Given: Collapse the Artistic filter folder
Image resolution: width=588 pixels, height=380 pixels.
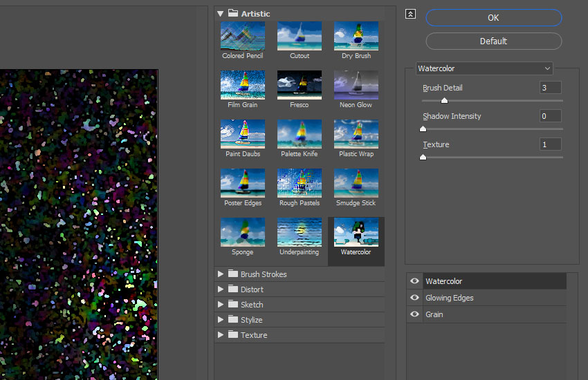Looking at the screenshot, I should coord(221,13).
